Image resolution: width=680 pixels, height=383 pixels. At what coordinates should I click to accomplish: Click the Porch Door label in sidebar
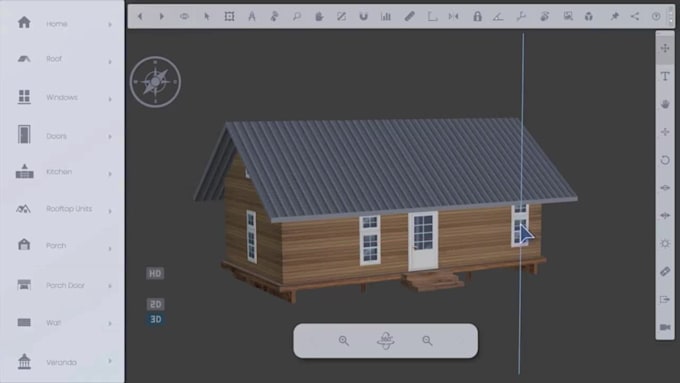65,285
